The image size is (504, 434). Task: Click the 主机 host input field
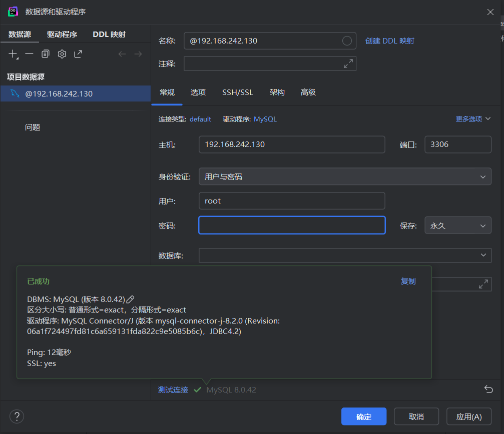click(292, 144)
